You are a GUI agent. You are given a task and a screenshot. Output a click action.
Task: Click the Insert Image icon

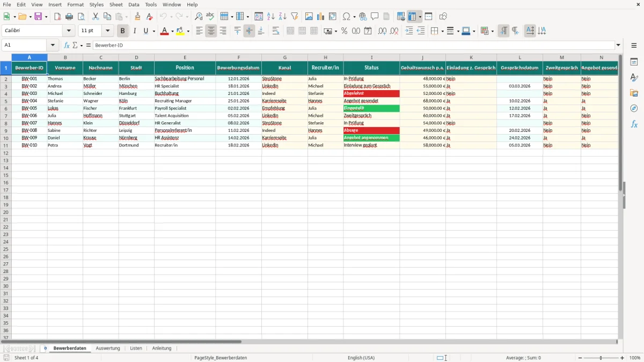(309, 17)
